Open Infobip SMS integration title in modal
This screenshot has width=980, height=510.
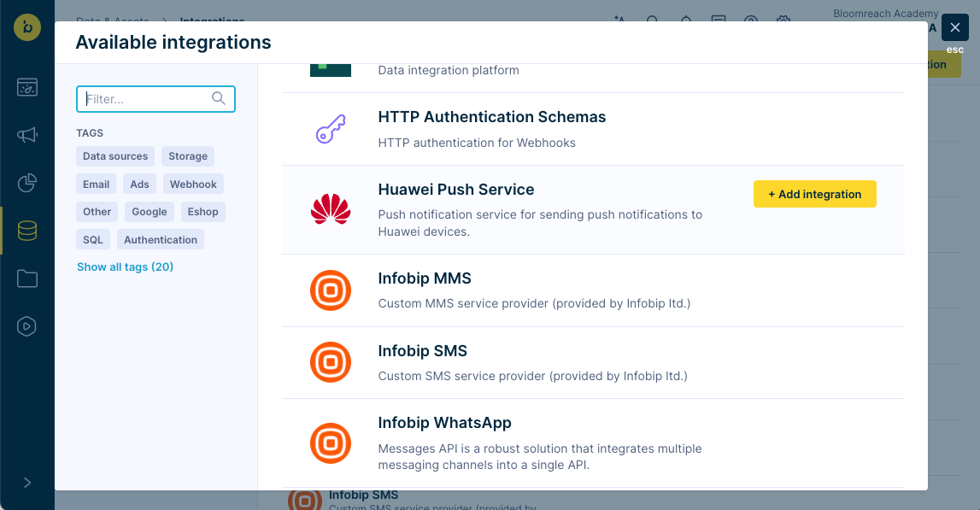click(x=422, y=350)
